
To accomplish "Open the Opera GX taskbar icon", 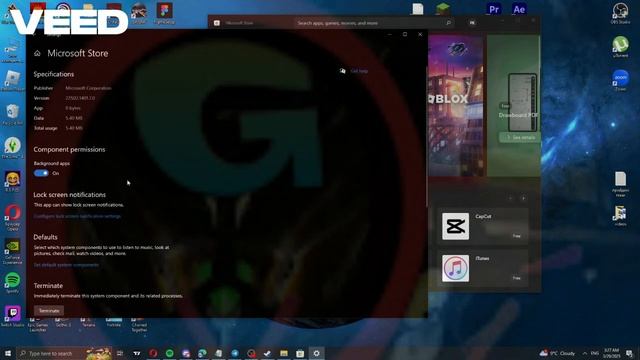I will (x=153, y=353).
